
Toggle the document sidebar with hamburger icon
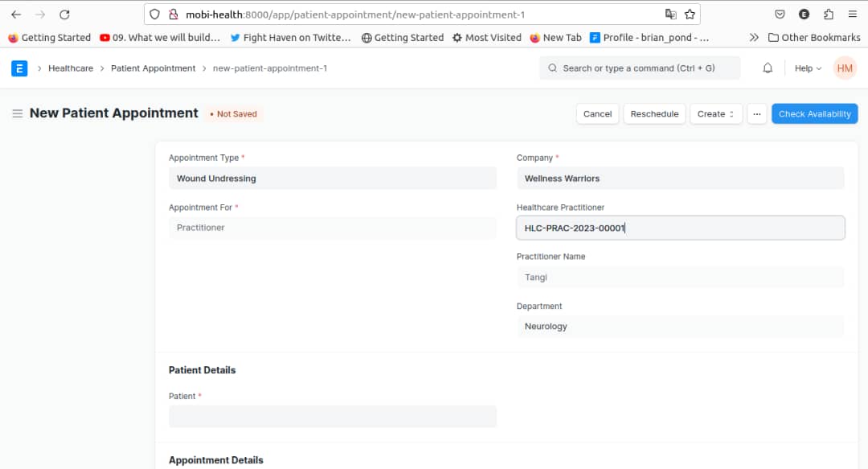(x=17, y=113)
